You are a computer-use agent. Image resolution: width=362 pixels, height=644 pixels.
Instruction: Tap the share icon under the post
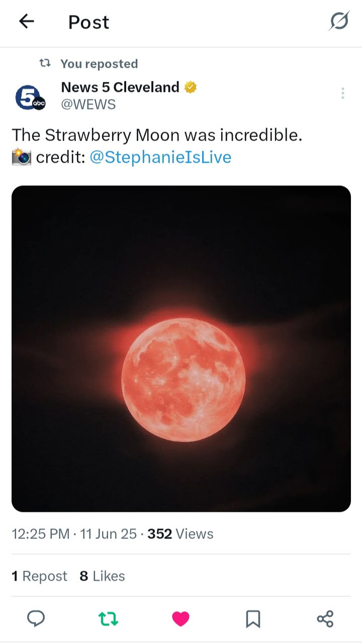(325, 618)
